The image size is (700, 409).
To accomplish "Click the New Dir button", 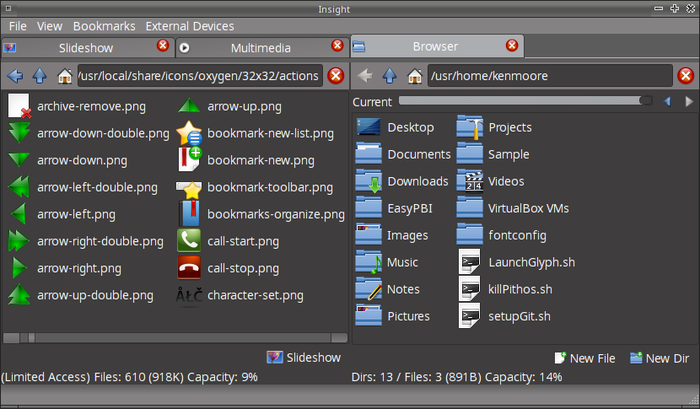I will click(660, 358).
